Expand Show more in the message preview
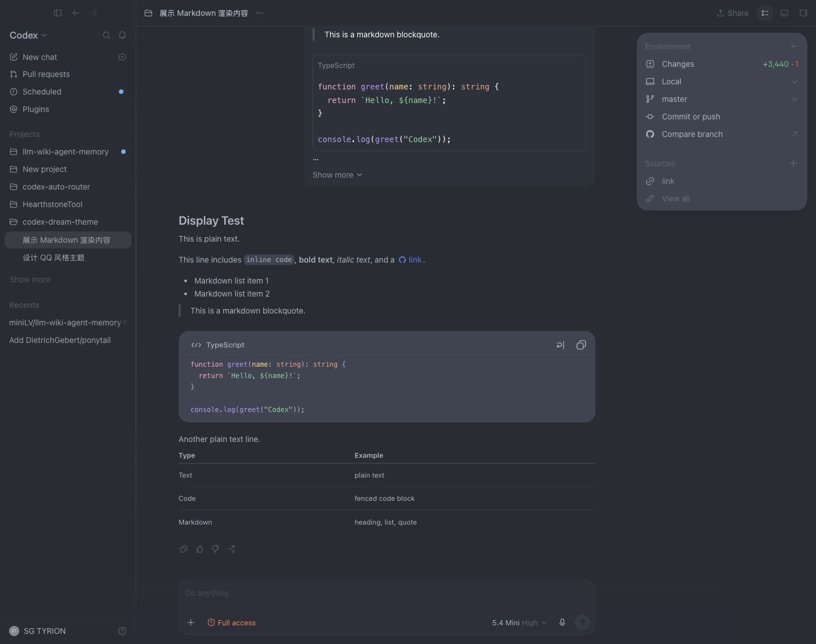This screenshot has height=644, width=816. coord(337,175)
